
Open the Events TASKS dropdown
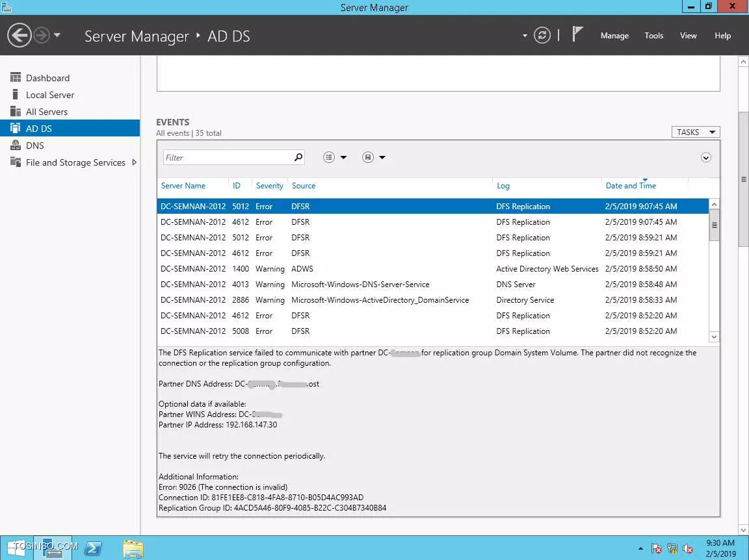point(695,133)
